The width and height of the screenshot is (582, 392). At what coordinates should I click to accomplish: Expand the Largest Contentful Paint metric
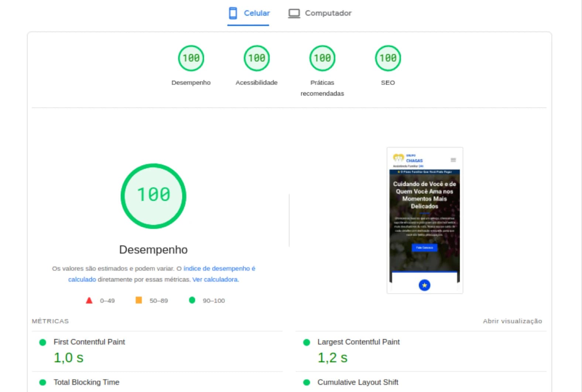(358, 342)
